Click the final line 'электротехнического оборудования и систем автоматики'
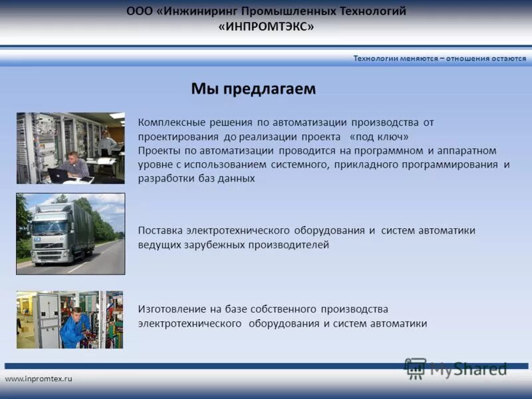Image resolution: width=532 pixels, height=399 pixels. click(x=282, y=323)
